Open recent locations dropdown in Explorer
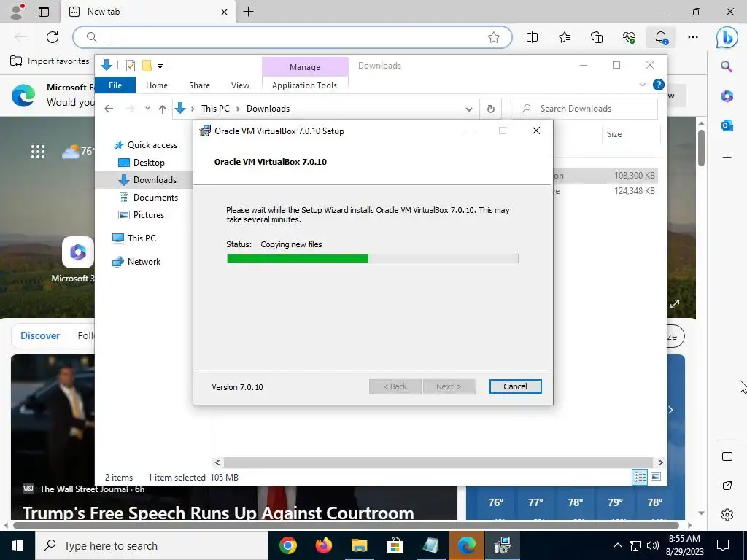The height and width of the screenshot is (560, 747). pyautogui.click(x=147, y=109)
